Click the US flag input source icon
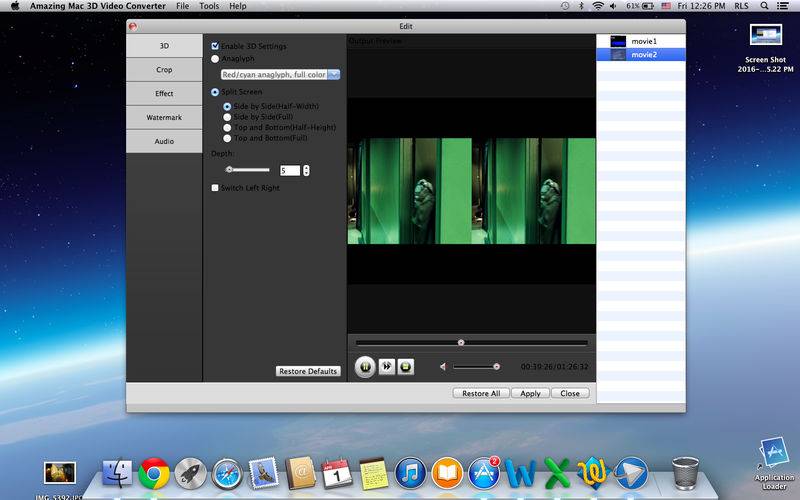The image size is (800, 500). coord(666,6)
